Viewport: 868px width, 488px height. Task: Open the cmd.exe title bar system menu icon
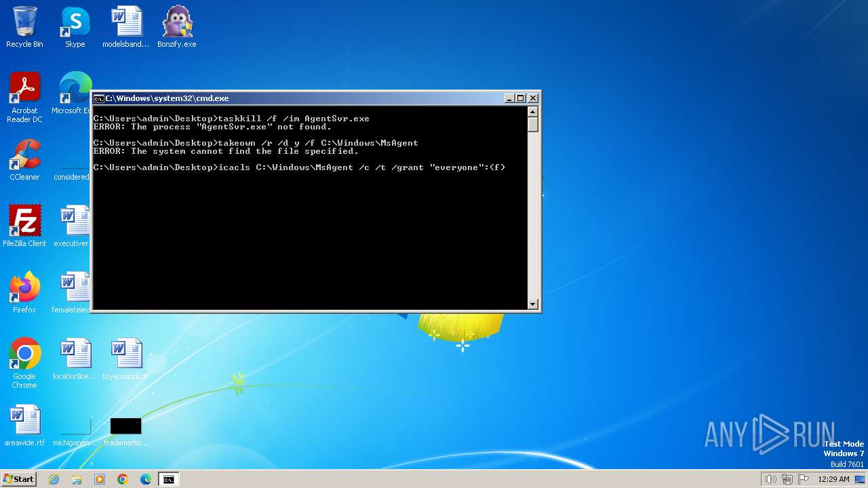tap(98, 98)
